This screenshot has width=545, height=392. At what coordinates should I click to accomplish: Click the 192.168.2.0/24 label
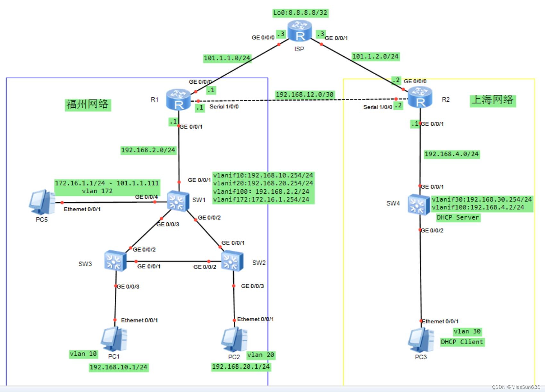click(x=148, y=150)
